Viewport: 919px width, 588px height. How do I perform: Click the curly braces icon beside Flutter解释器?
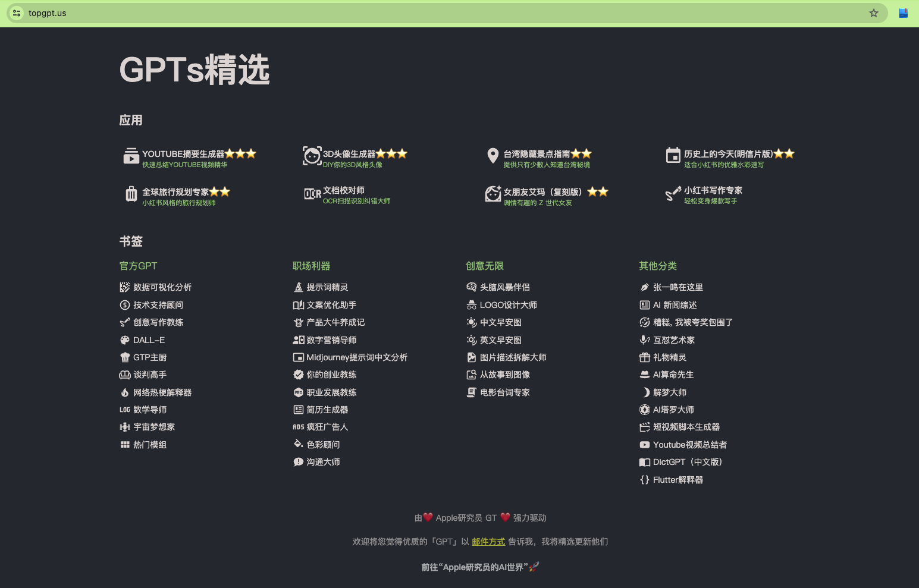645,480
